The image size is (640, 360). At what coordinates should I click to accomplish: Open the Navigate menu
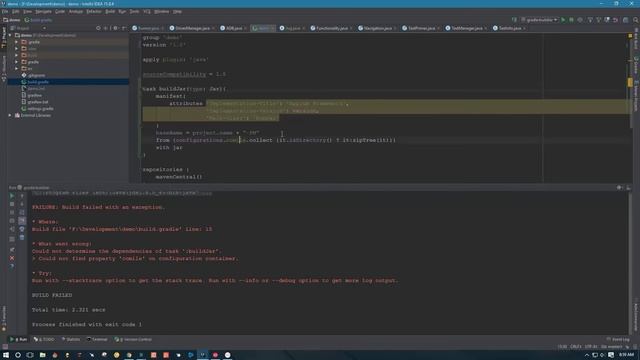point(43,11)
